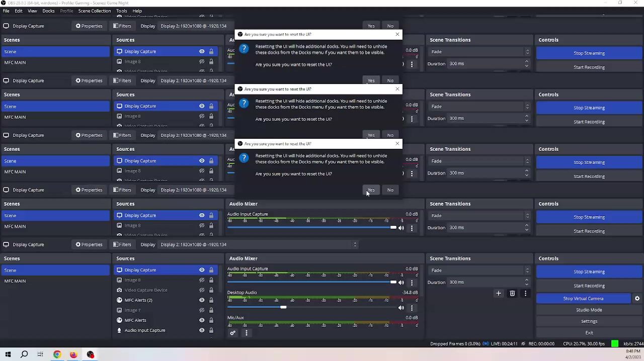Open the Scene Collection menu
644x361 pixels.
pyautogui.click(x=94, y=11)
